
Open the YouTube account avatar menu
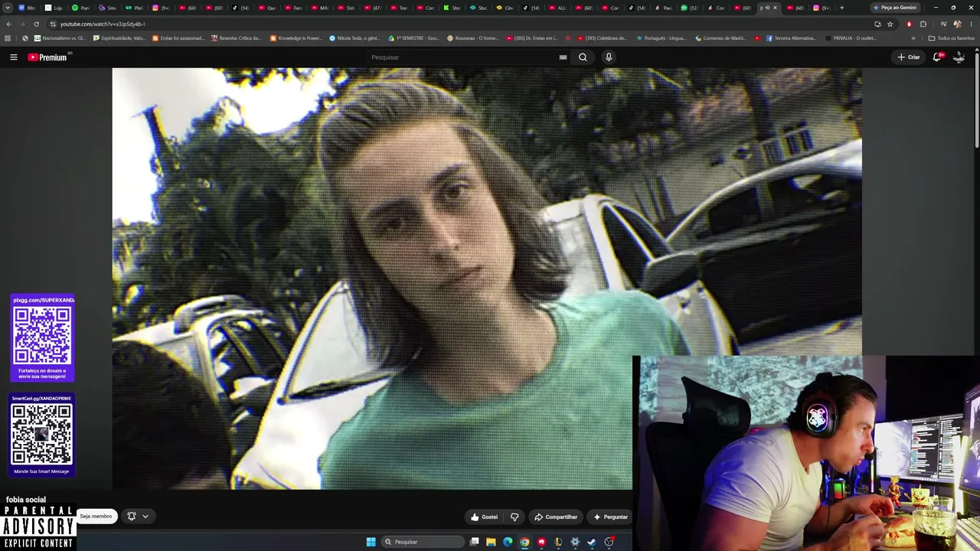[959, 57]
